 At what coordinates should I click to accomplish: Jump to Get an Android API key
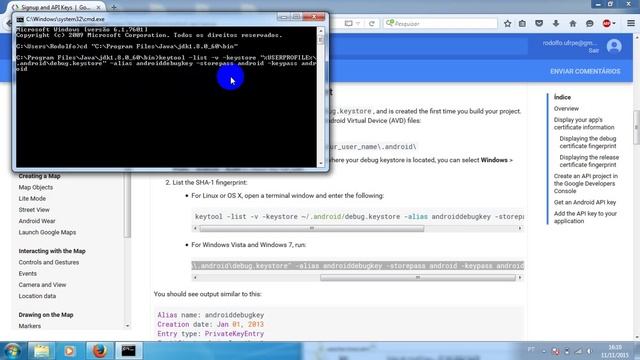click(584, 202)
